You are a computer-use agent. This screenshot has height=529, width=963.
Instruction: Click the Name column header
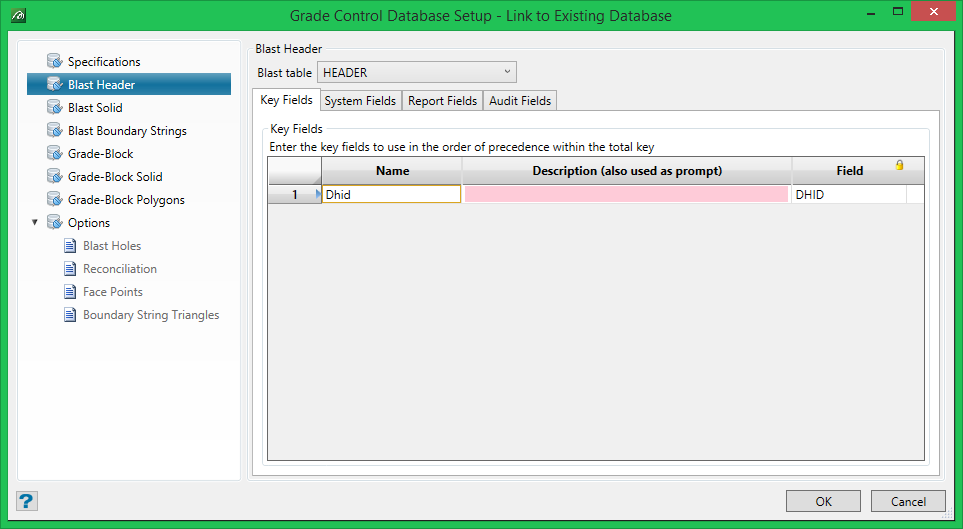pyautogui.click(x=392, y=171)
